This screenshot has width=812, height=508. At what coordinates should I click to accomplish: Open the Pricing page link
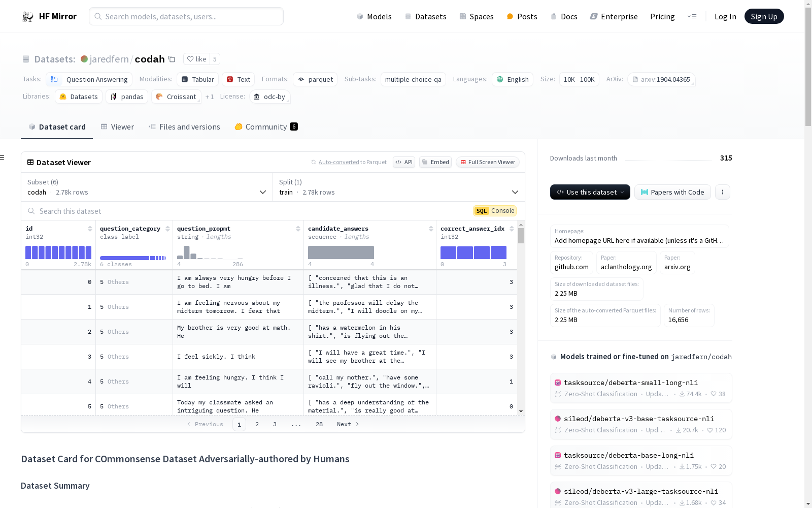pyautogui.click(x=662, y=17)
